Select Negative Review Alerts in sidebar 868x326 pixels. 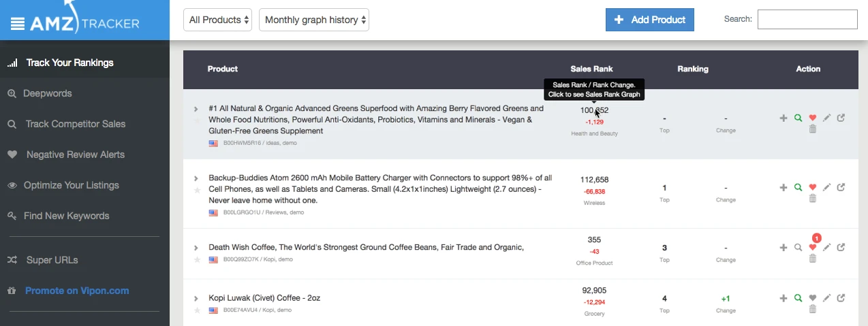point(66,154)
